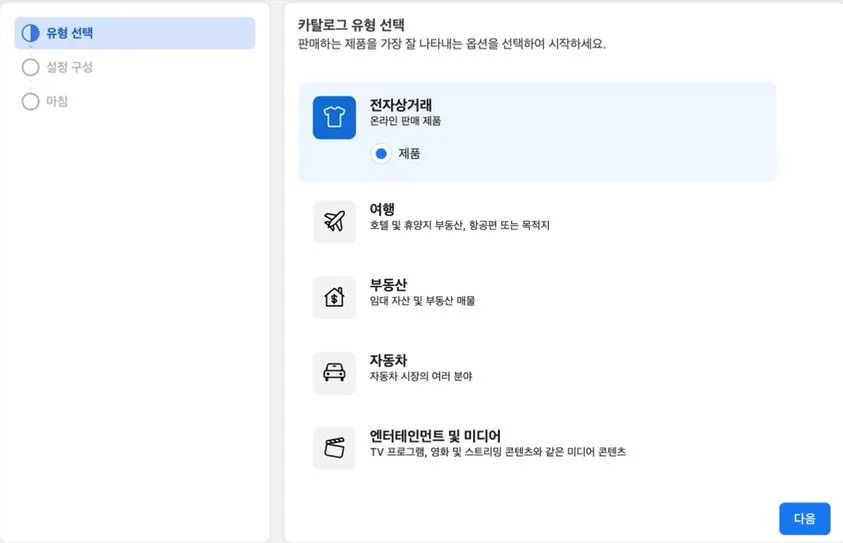The image size is (843, 543).
Task: Click the half-filled step circle for 유형 선택
Action: tap(31, 33)
